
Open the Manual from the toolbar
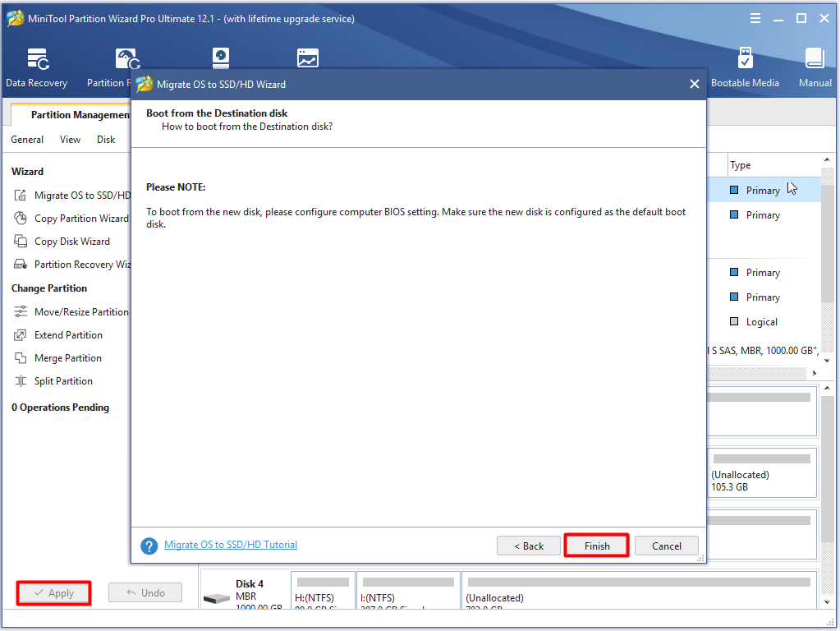(815, 67)
